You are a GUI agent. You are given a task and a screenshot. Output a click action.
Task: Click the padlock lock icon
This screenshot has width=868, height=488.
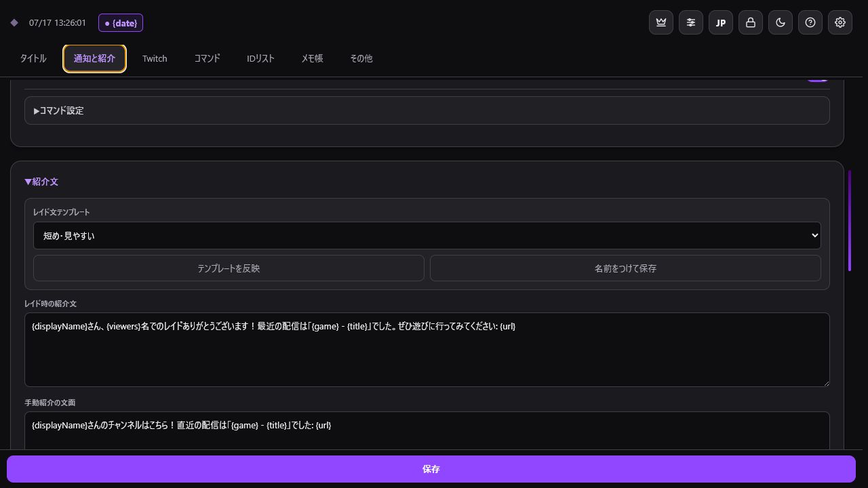pos(751,22)
